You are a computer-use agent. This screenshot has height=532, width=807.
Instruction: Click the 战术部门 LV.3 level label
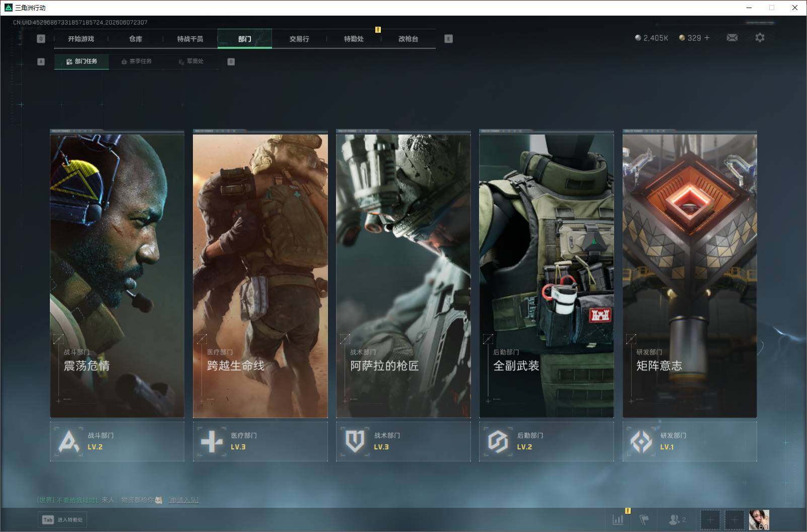pos(381,447)
